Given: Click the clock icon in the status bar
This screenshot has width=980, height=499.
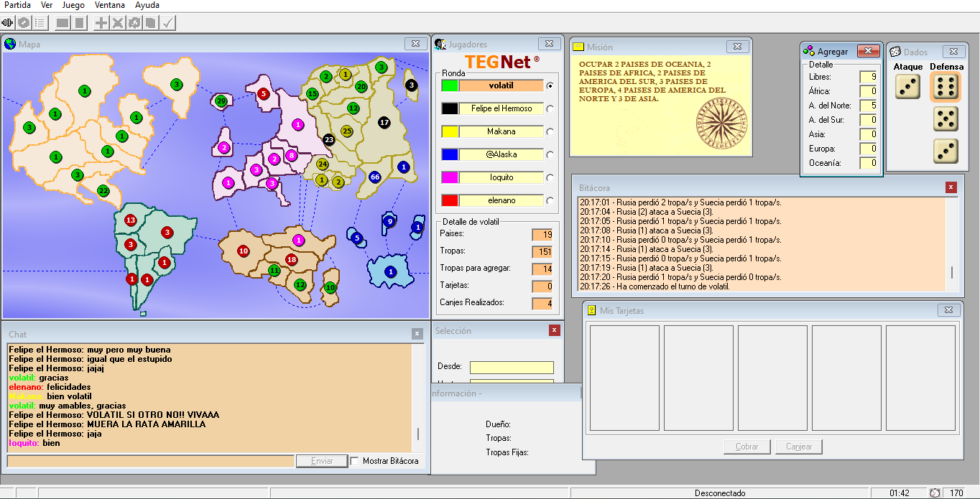Looking at the screenshot, I should (935, 493).
